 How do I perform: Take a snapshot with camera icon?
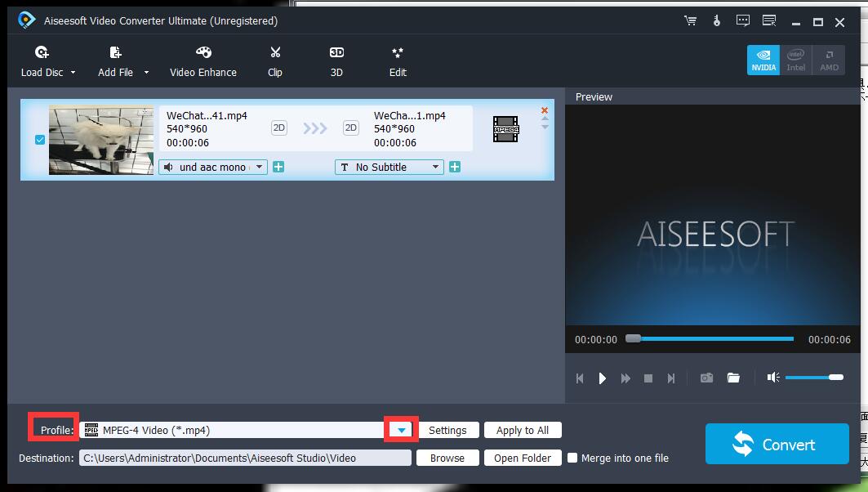[x=706, y=378]
